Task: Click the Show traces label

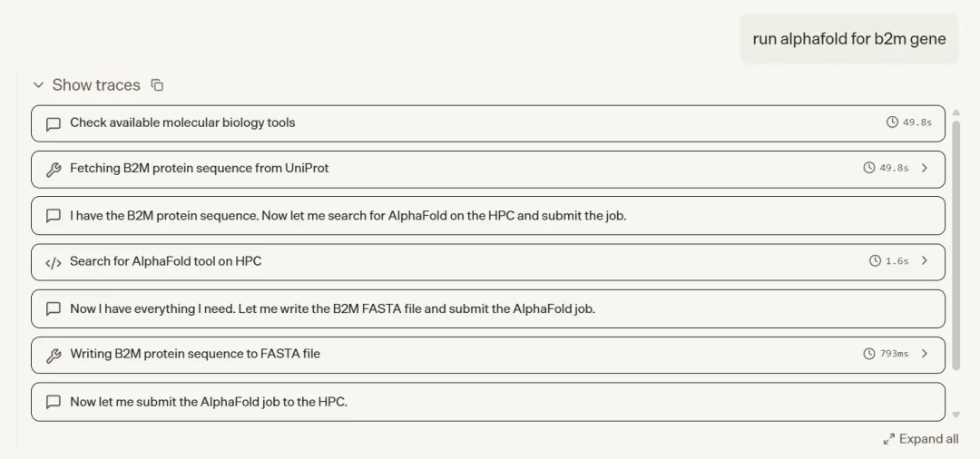Action: pos(96,85)
